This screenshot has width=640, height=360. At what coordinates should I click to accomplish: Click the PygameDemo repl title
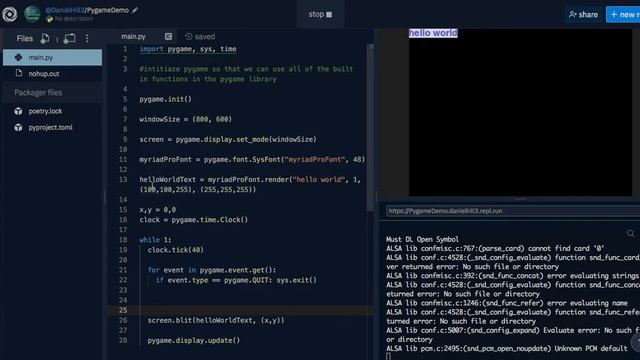(x=107, y=10)
